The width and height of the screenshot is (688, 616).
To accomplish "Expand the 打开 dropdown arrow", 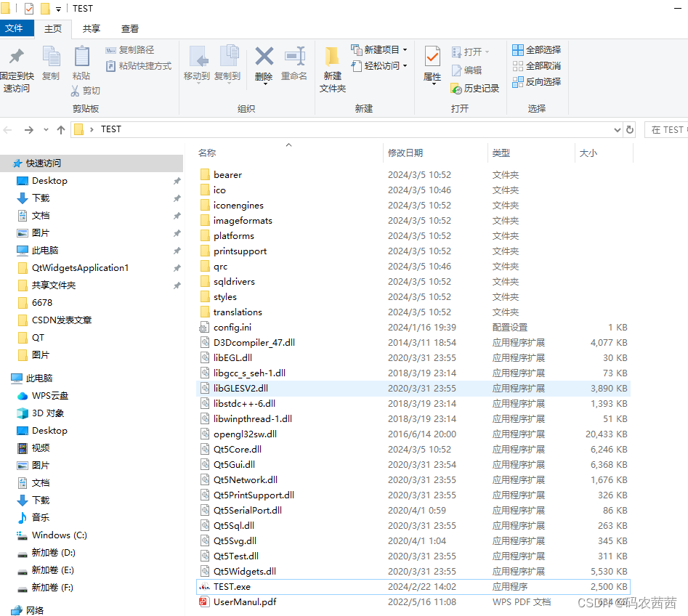I will click(486, 51).
